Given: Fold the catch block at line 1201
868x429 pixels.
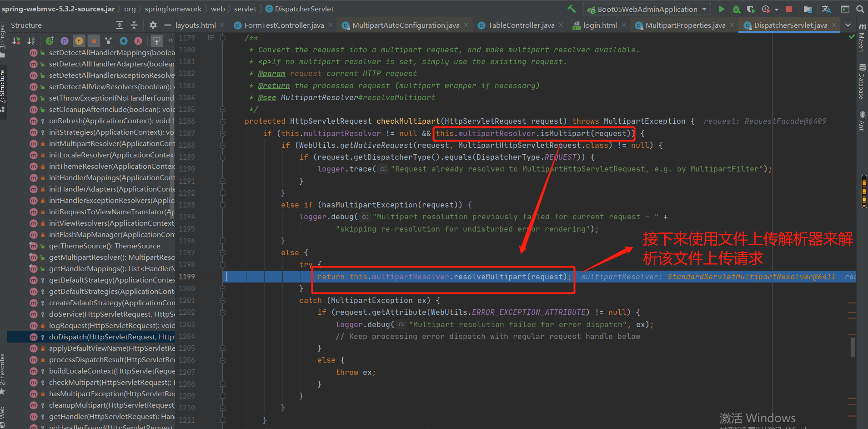Looking at the screenshot, I should click(x=223, y=301).
